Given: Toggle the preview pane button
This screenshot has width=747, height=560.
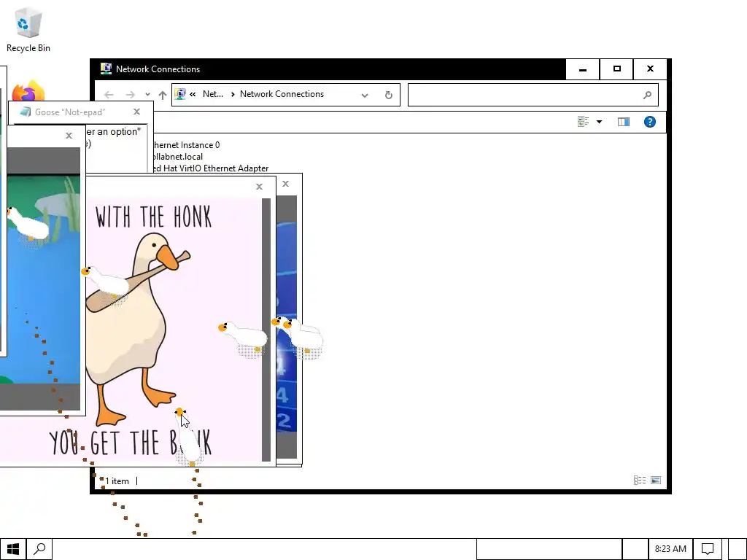Looking at the screenshot, I should (x=624, y=122).
